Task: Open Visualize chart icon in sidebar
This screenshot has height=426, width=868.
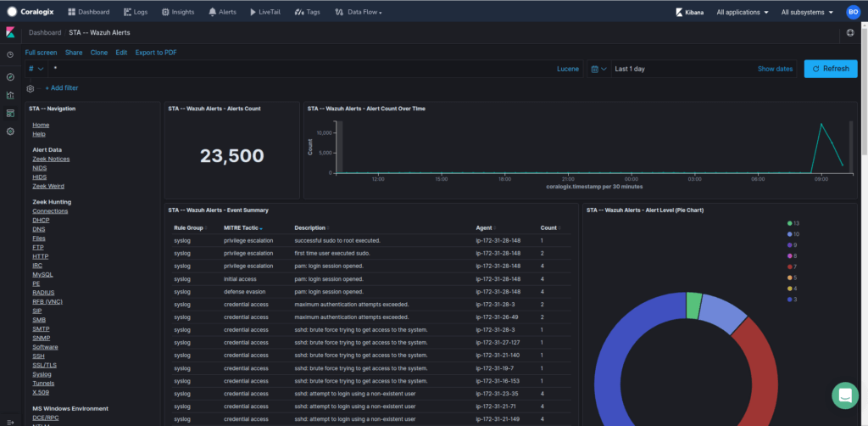Action: (10, 95)
